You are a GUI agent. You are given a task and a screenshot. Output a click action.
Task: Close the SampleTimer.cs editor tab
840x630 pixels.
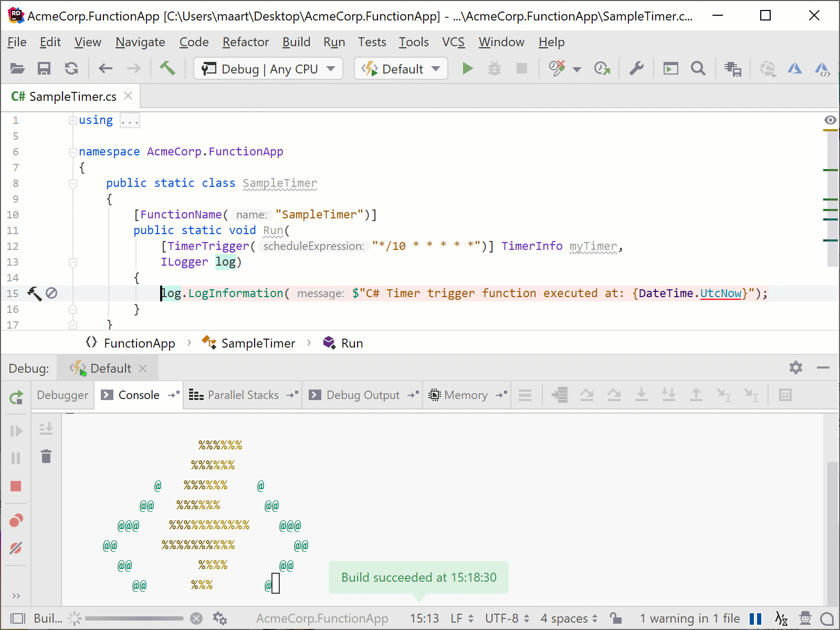click(128, 96)
